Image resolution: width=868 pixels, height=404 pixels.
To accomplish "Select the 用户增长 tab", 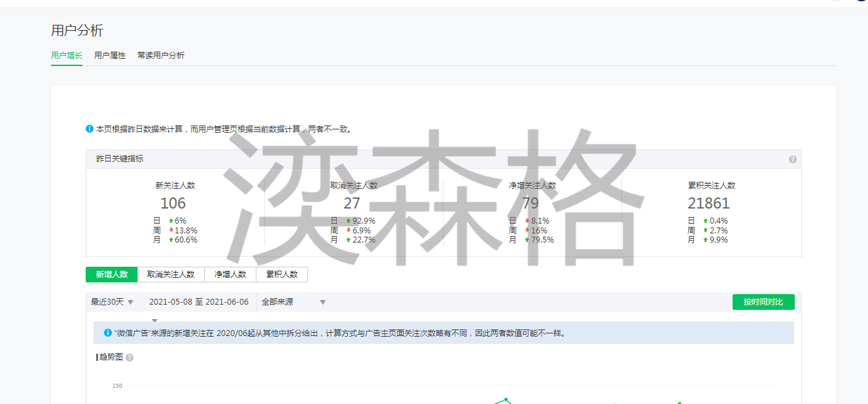I will (x=67, y=56).
